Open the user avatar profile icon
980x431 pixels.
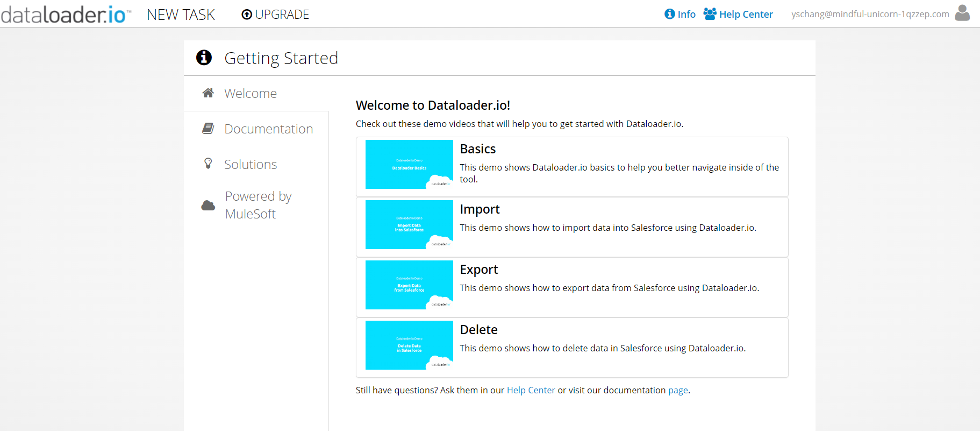pyautogui.click(x=962, y=13)
